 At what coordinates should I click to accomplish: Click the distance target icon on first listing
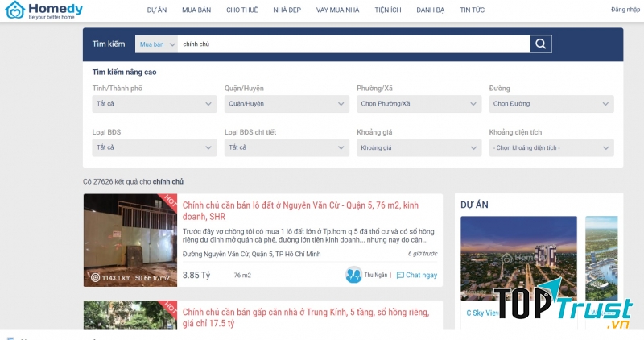pos(95,278)
